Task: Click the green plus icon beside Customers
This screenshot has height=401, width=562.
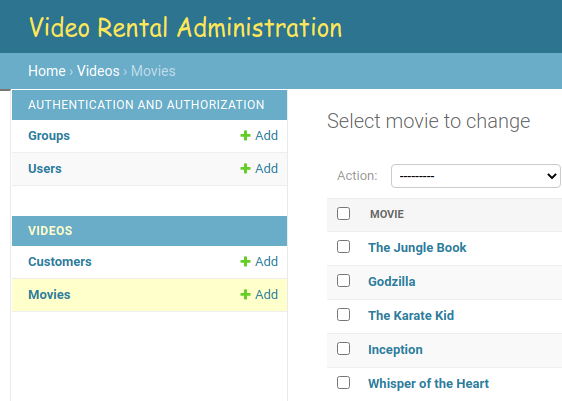Action: (x=245, y=262)
